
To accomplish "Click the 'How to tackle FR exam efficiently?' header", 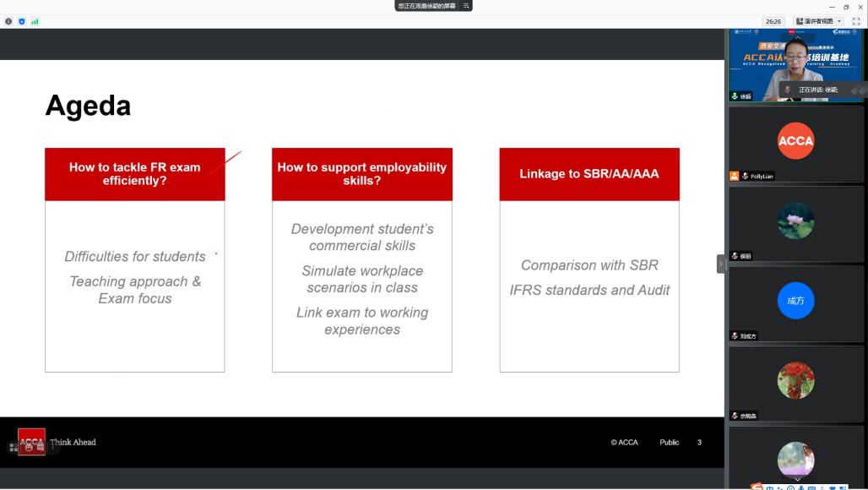I will click(x=135, y=174).
